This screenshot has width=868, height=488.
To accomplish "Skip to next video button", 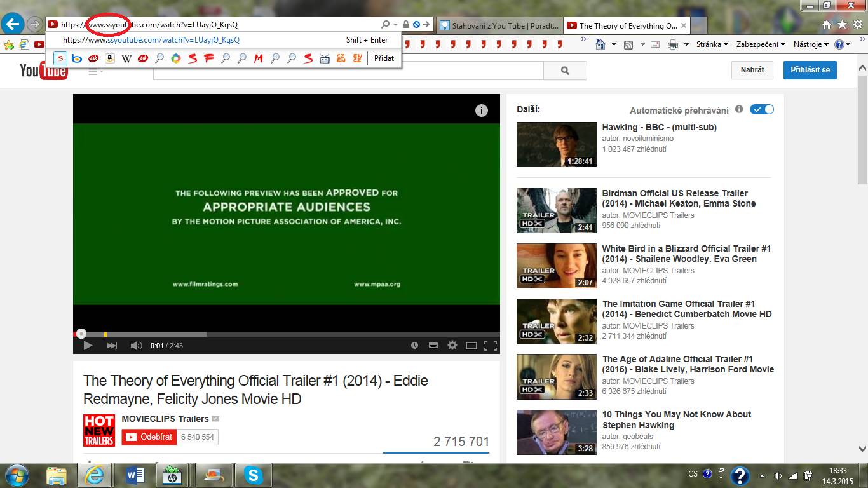I will (112, 346).
